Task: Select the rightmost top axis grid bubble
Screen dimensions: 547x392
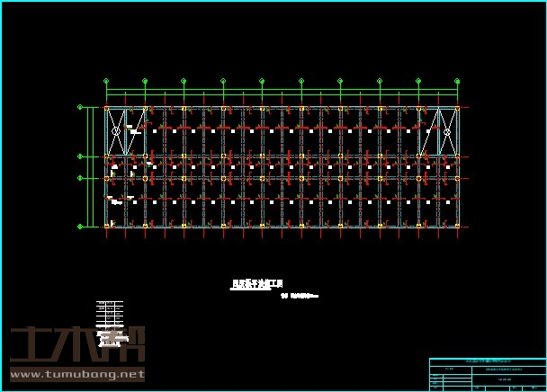Action: (458, 82)
